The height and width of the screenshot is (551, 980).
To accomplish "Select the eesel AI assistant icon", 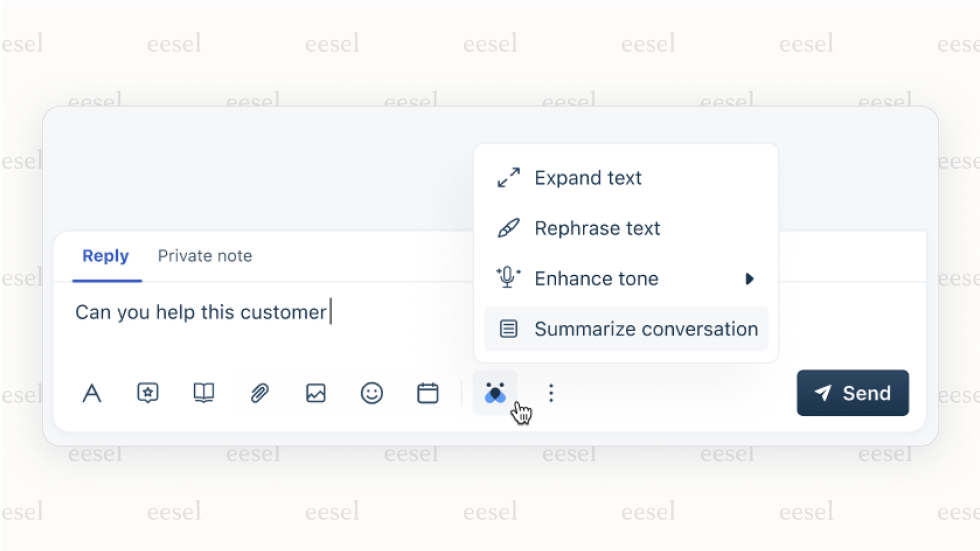I will coord(495,393).
